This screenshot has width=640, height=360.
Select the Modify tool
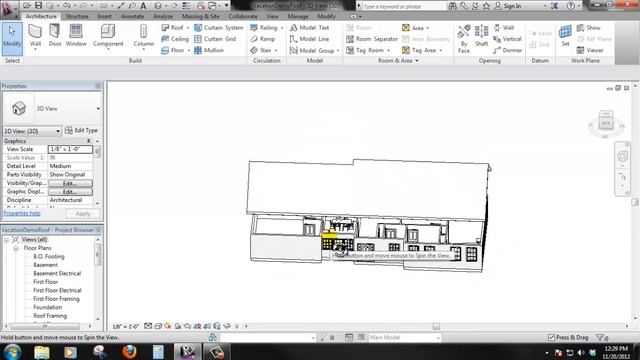tap(12, 39)
